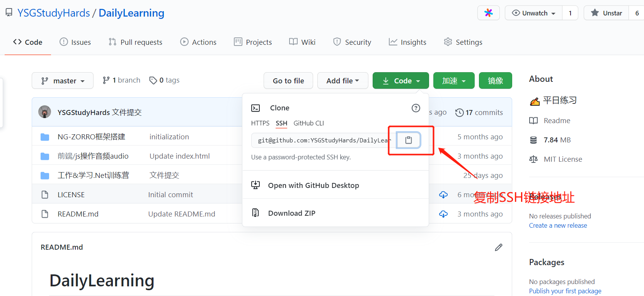Switch to the HTTPS clone tab
This screenshot has height=296, width=644.
260,123
